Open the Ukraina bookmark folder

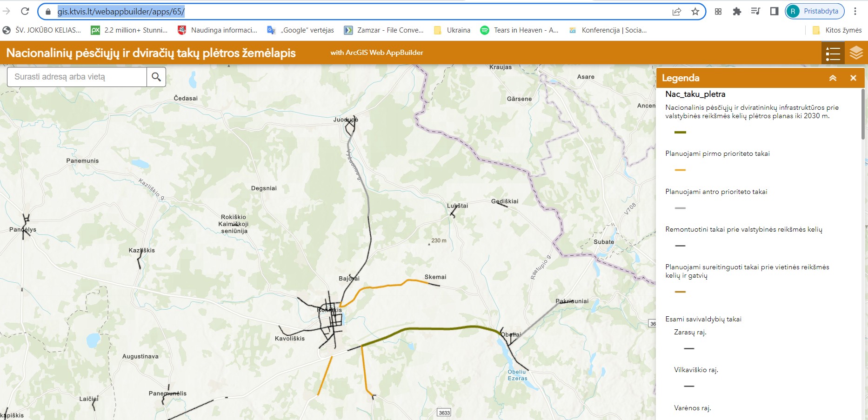(452, 30)
